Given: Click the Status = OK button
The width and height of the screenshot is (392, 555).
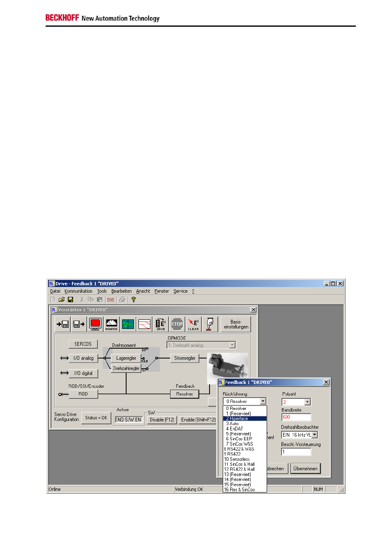Looking at the screenshot, I should click(x=96, y=418).
